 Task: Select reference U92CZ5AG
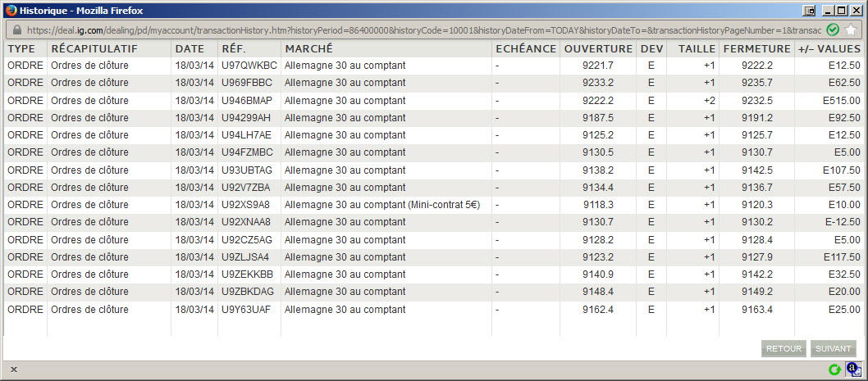247,240
